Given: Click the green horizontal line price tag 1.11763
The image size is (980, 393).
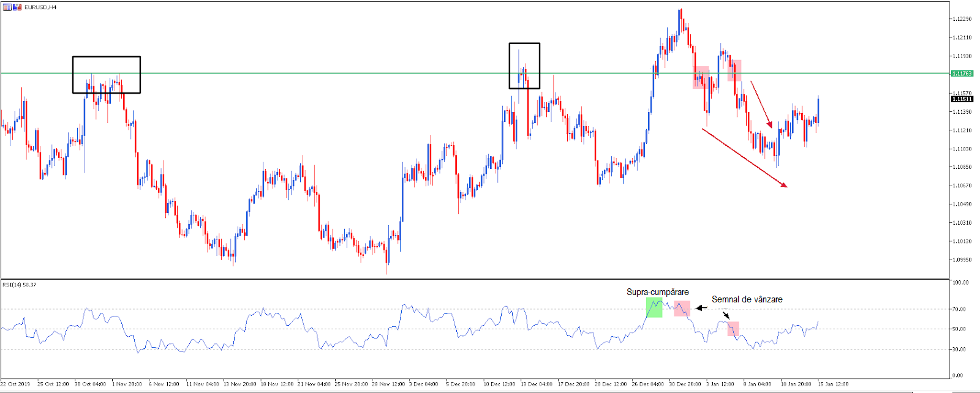Looking at the screenshot, I should tap(962, 73).
